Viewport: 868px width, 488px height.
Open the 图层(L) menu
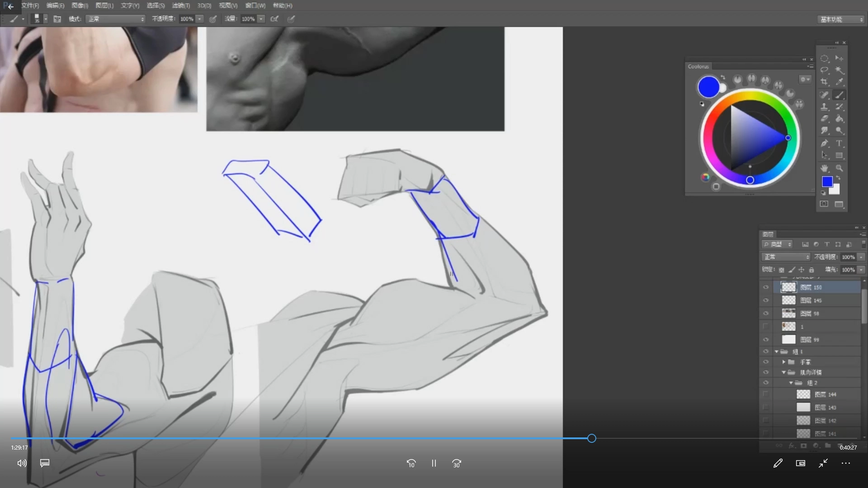click(x=104, y=5)
